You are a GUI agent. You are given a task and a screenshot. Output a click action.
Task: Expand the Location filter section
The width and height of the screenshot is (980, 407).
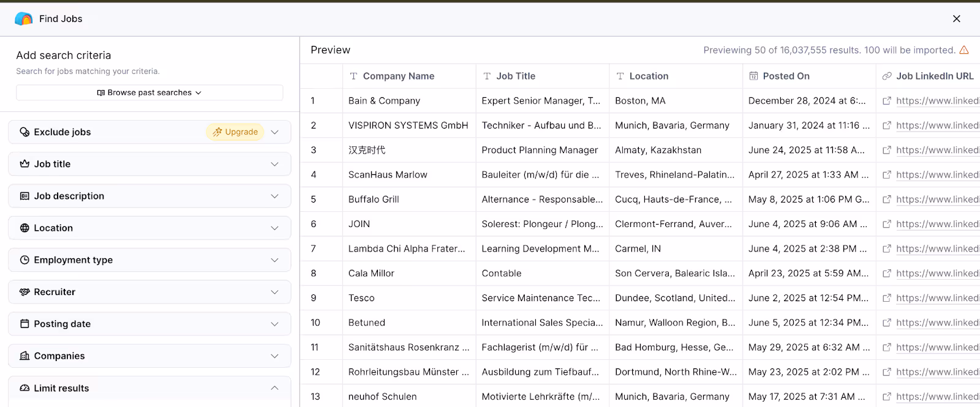point(149,228)
